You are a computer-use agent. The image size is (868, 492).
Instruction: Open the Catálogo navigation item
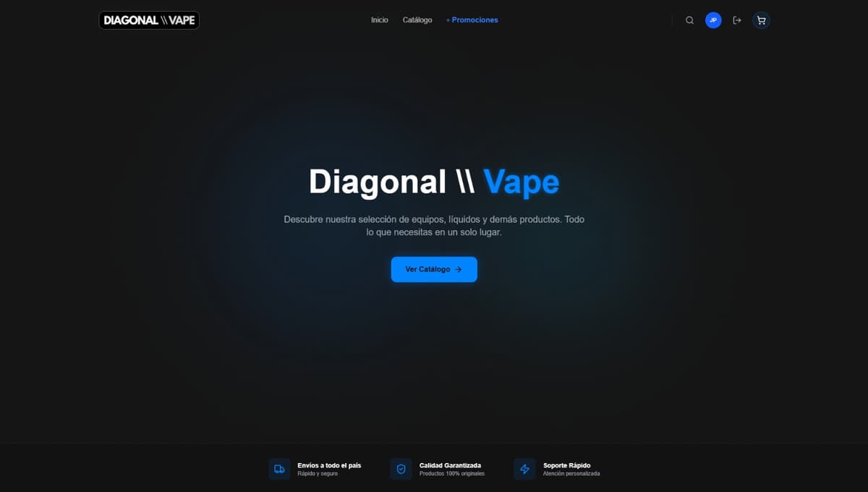[417, 20]
